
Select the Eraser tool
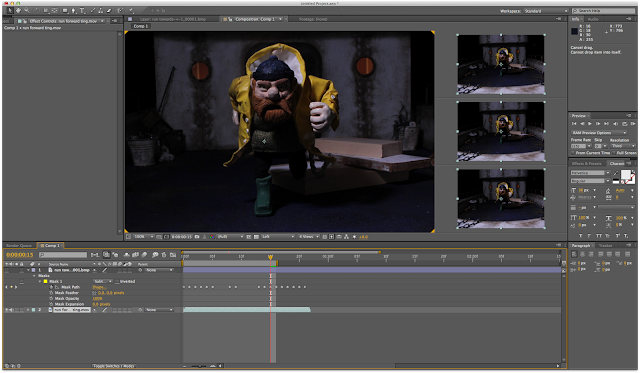pos(109,11)
